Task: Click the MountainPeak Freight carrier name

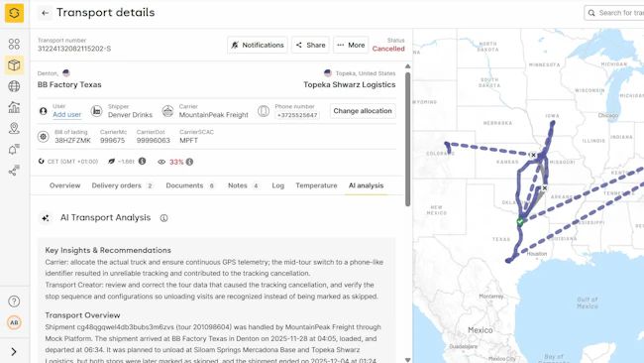Action: (x=214, y=115)
